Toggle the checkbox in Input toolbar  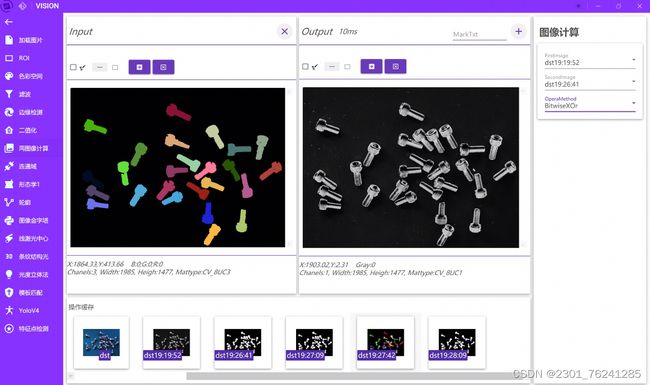coord(73,67)
